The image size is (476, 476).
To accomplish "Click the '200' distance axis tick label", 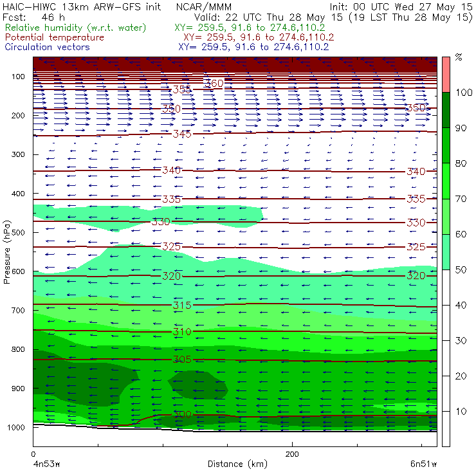I will tap(292, 454).
